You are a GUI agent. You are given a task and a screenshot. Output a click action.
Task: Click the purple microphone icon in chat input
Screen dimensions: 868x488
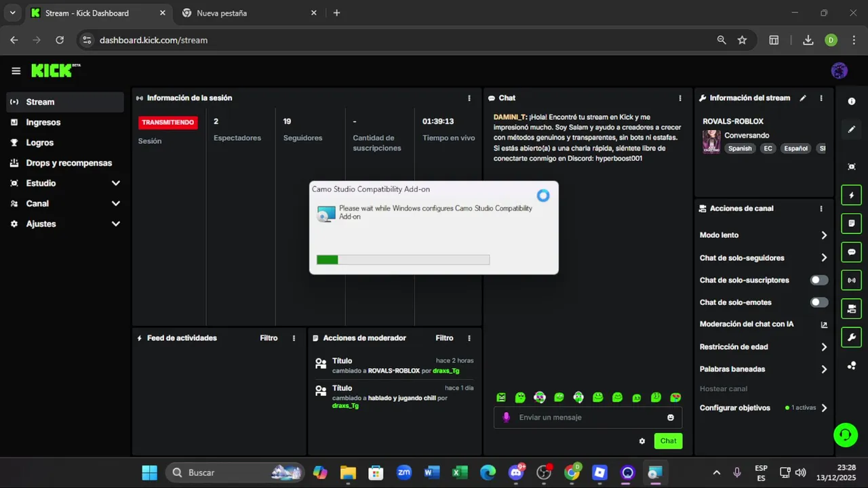(x=506, y=418)
